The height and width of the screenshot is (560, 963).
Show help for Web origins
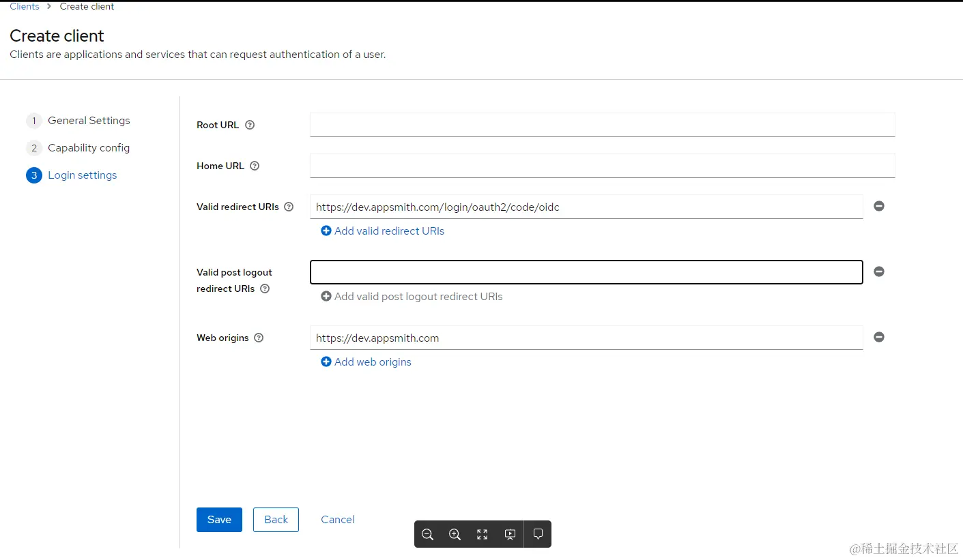tap(259, 338)
